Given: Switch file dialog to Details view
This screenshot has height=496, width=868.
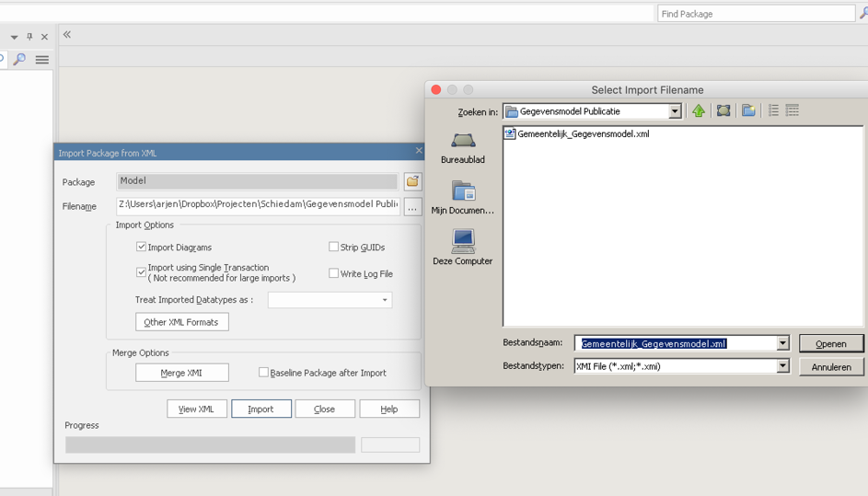Looking at the screenshot, I should [x=792, y=111].
